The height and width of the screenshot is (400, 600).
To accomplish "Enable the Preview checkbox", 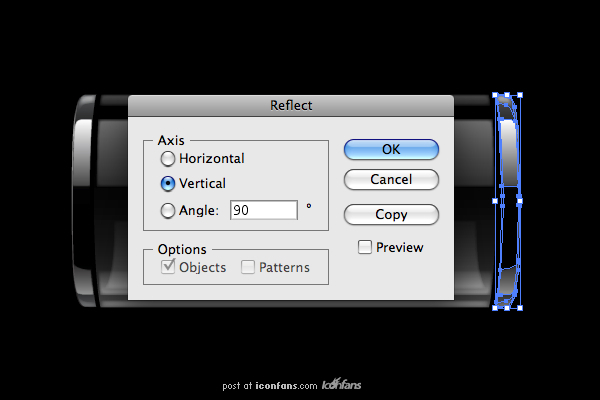I will click(365, 247).
